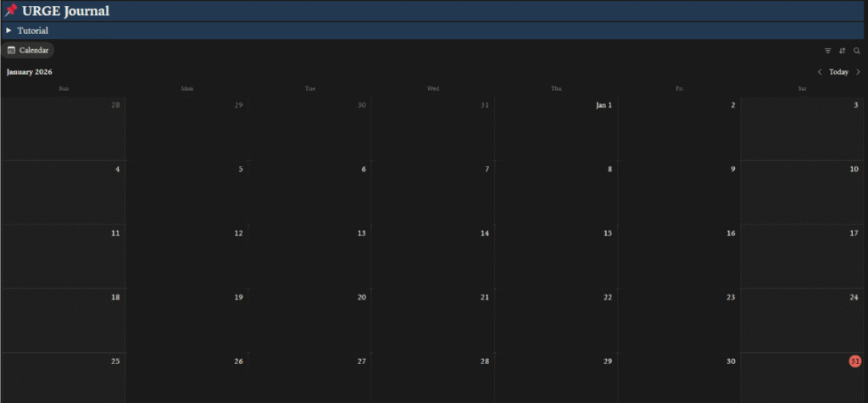Jump to Today in the calendar

[x=838, y=72]
